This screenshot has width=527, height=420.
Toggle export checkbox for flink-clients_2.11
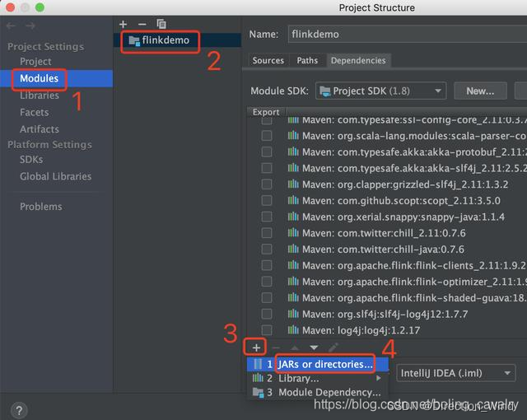click(x=267, y=265)
